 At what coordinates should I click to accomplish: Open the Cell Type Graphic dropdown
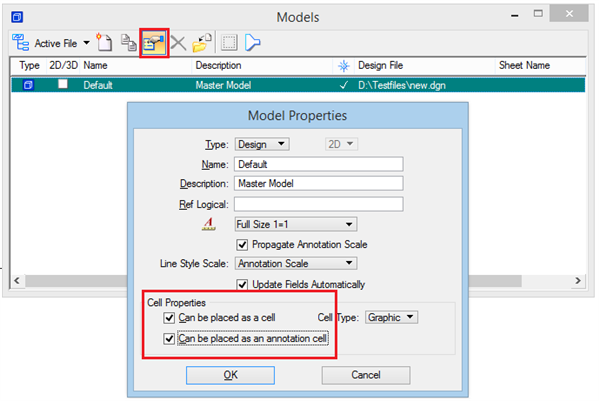click(392, 317)
